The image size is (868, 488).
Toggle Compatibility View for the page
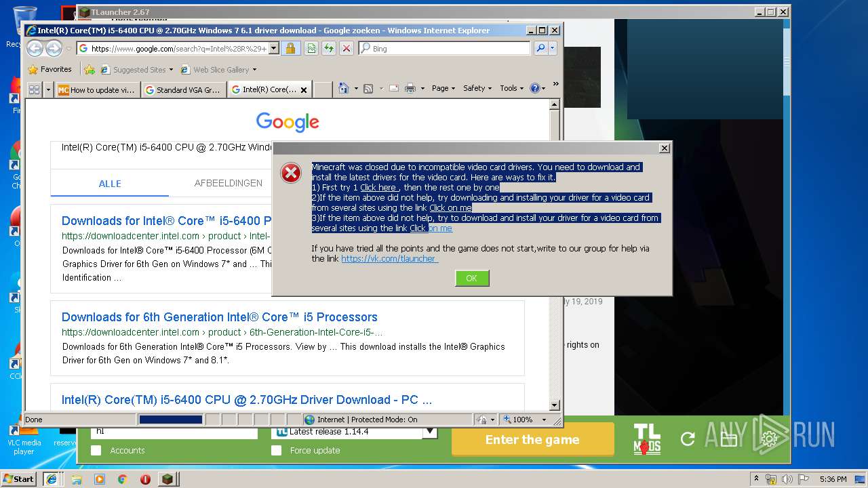(x=311, y=48)
